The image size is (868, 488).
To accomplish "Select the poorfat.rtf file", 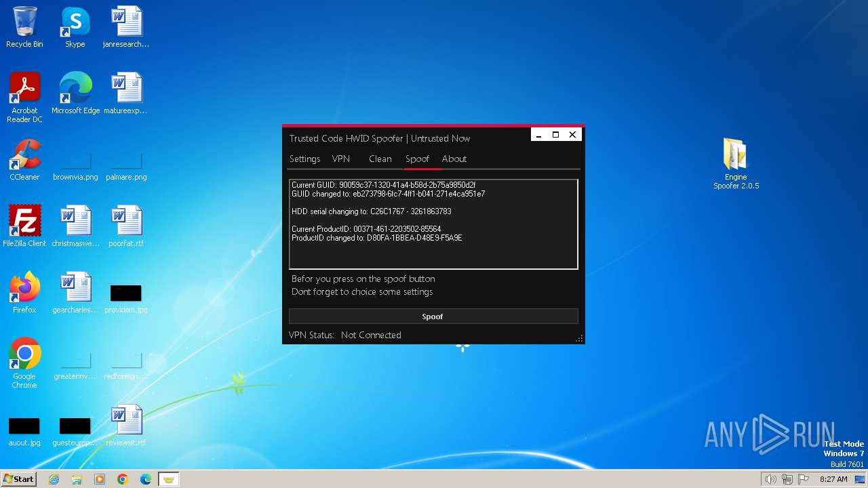I will tap(126, 226).
